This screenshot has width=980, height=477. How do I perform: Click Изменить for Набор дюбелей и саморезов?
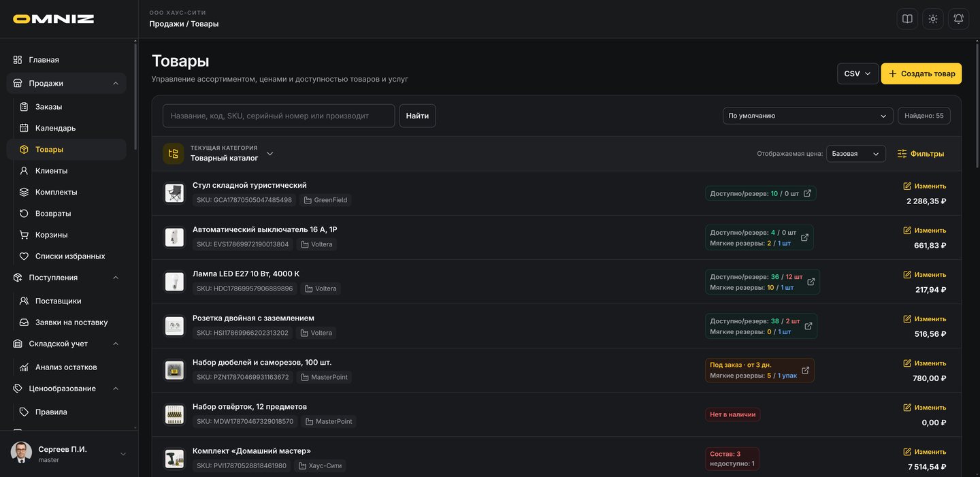924,363
